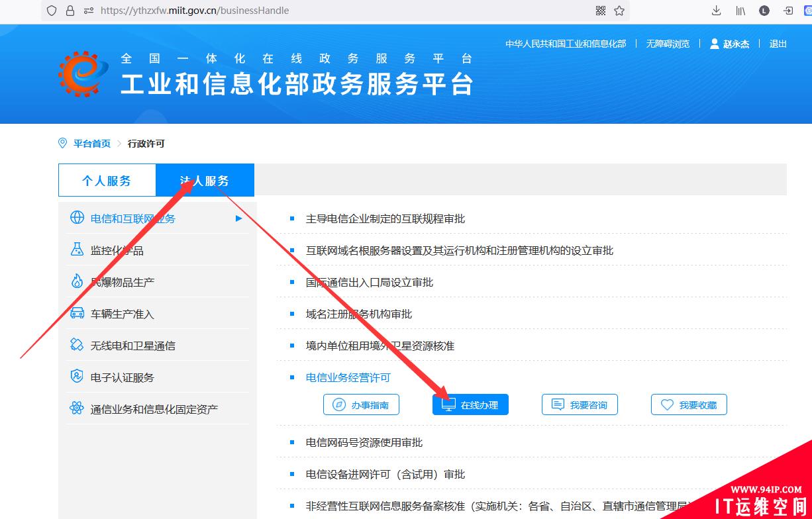Click the platform gear logo

(82, 73)
